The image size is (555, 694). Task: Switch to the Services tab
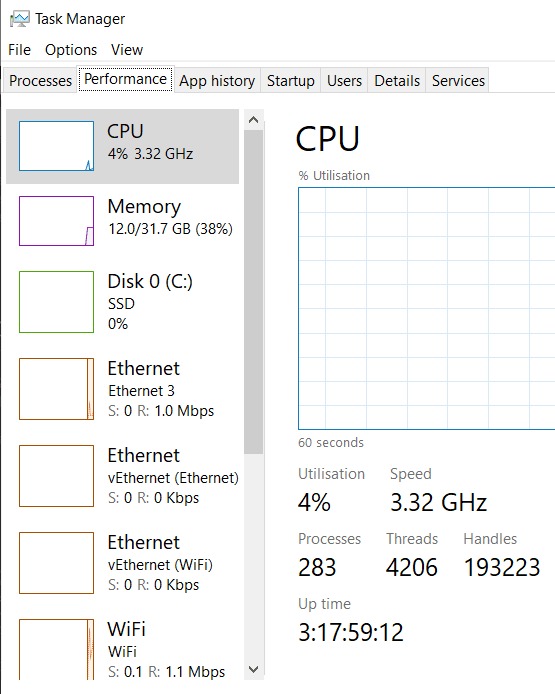coord(458,81)
